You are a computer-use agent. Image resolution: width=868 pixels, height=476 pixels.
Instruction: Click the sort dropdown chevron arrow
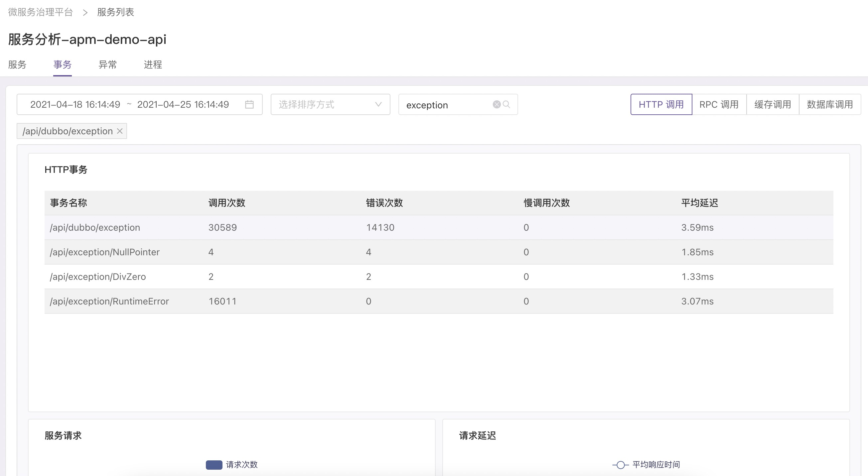point(378,104)
